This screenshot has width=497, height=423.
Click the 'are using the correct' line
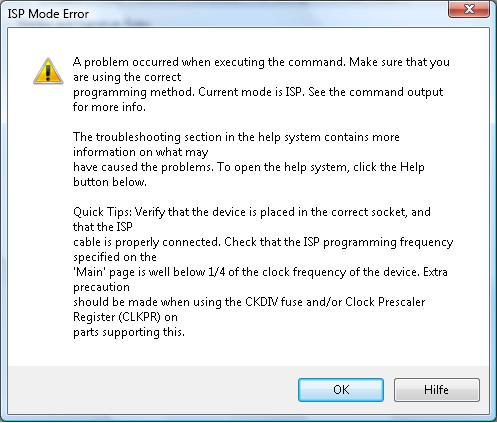127,77
